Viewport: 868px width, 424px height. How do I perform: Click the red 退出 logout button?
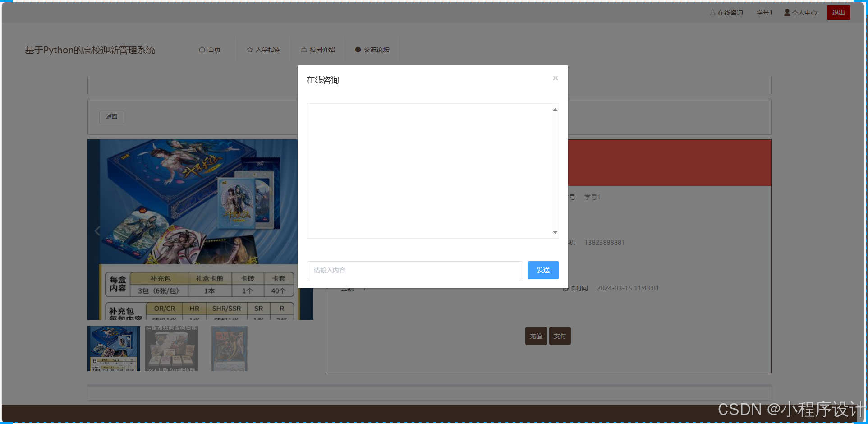pos(838,13)
